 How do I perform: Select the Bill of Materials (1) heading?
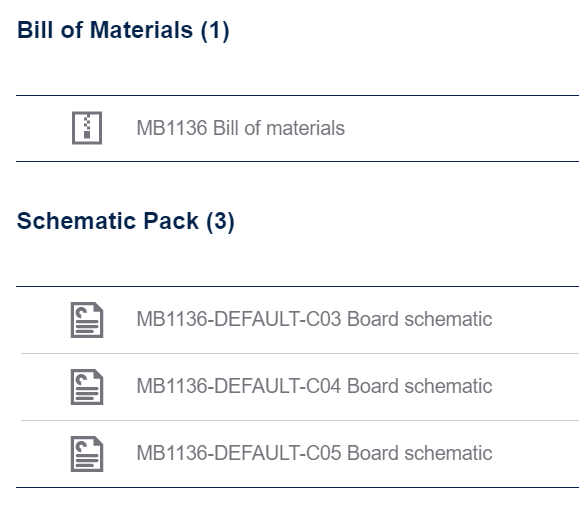pos(123,30)
